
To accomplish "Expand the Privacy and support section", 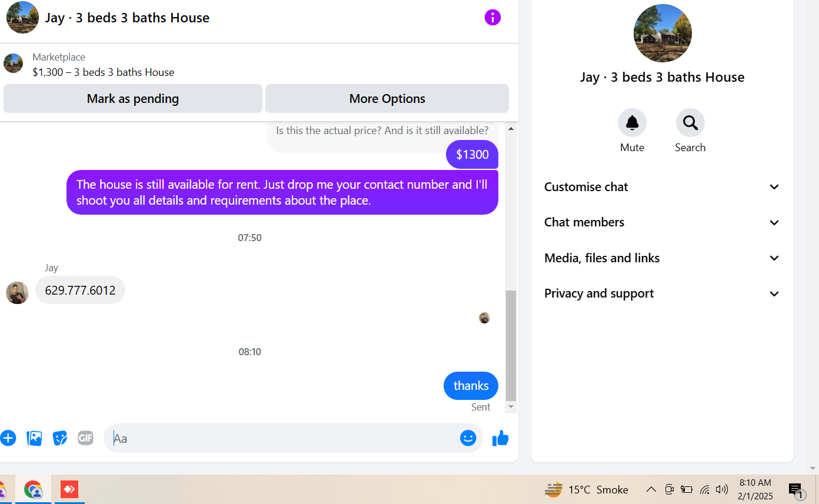I will tap(662, 293).
